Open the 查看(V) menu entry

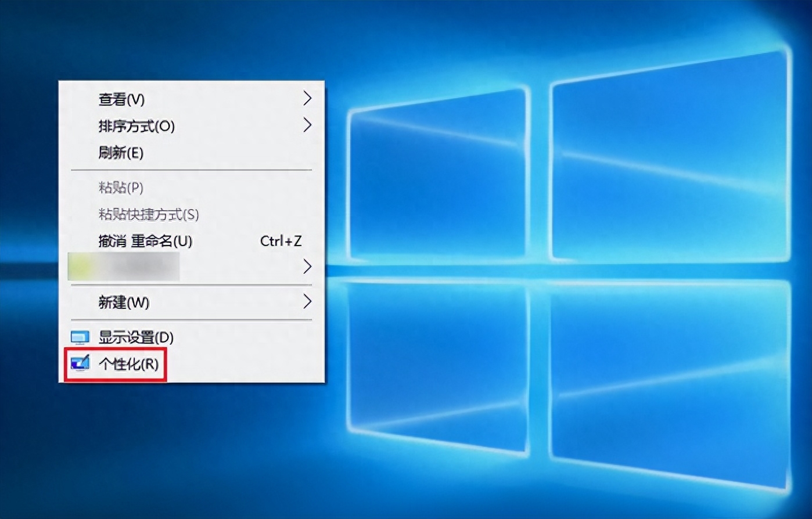tap(121, 99)
